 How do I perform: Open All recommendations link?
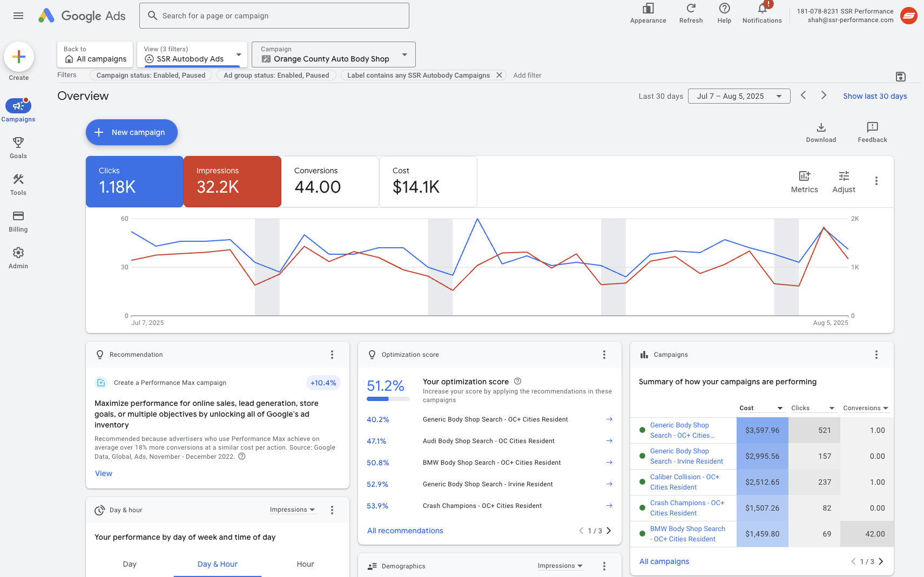405,531
